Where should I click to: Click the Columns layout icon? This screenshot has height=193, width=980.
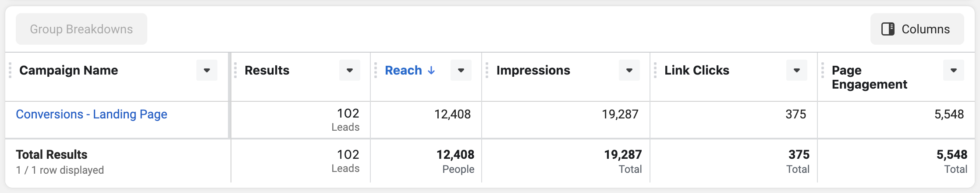point(888,29)
